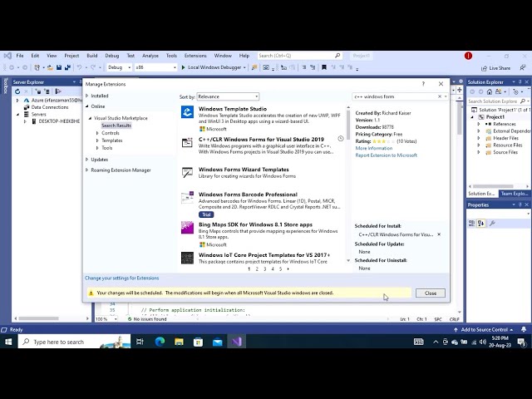Click the Save All toolbar icon

coord(67,67)
